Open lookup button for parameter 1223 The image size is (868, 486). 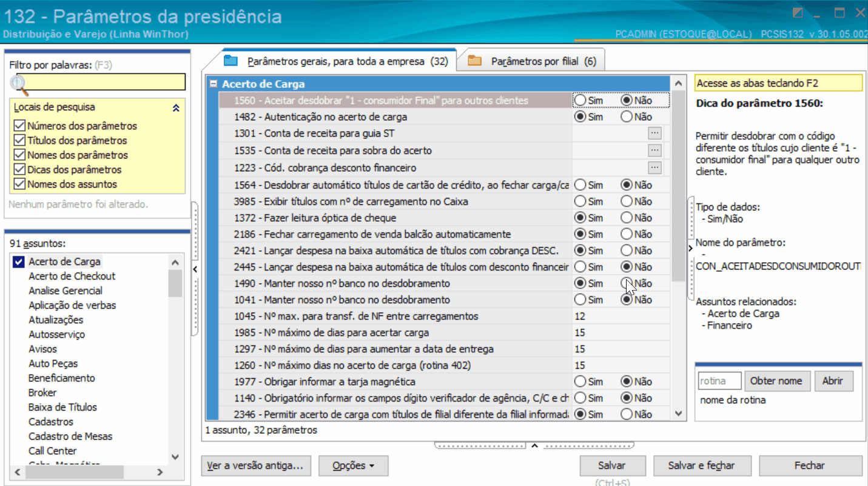tap(654, 167)
